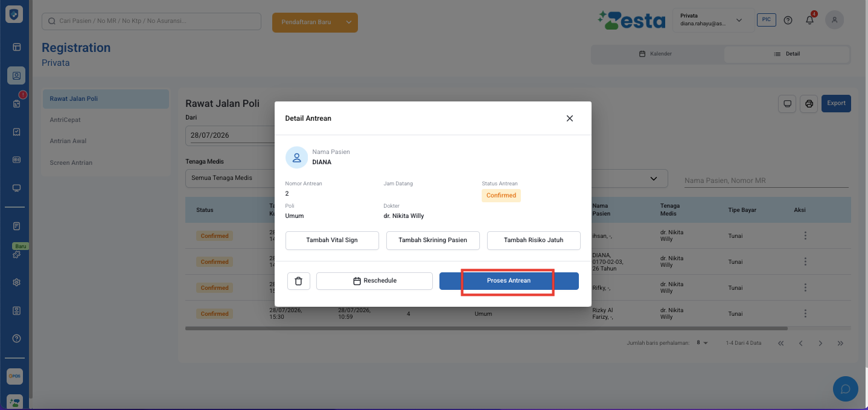Open the Privata account dropdown

pyautogui.click(x=713, y=20)
